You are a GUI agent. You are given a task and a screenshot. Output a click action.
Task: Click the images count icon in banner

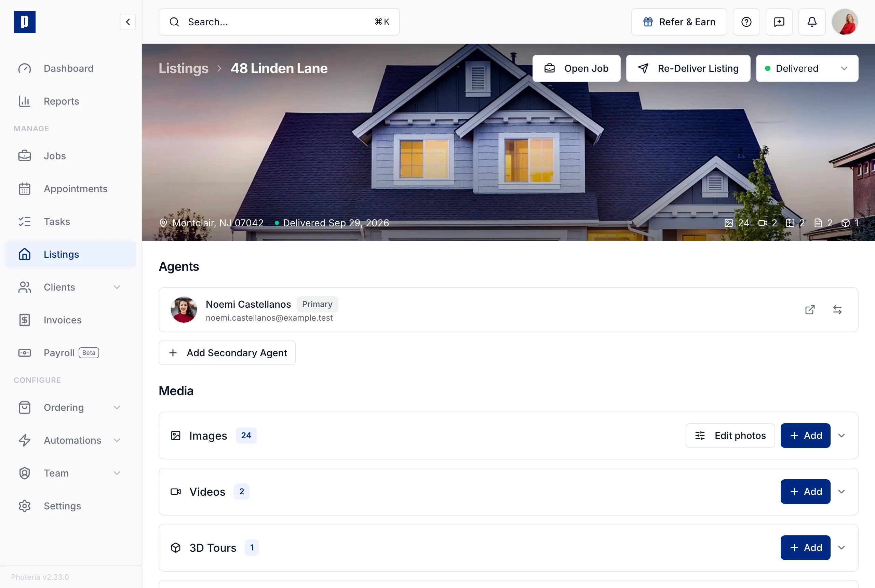pos(728,223)
